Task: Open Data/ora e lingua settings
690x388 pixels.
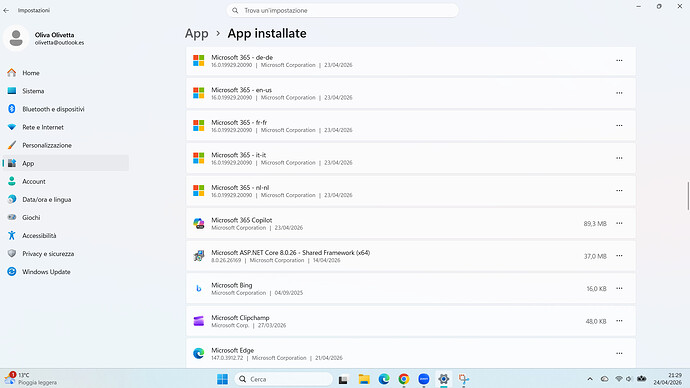Action: 66,199
